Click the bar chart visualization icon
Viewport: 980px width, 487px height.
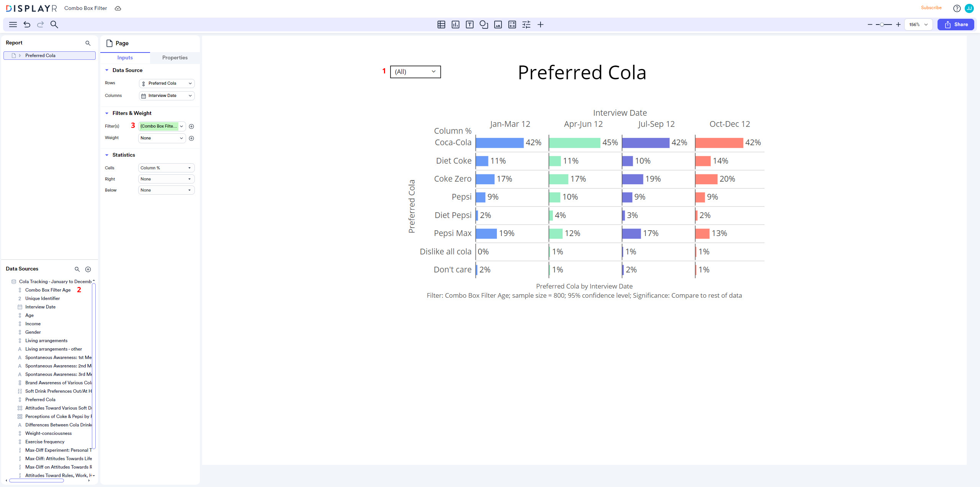click(455, 25)
